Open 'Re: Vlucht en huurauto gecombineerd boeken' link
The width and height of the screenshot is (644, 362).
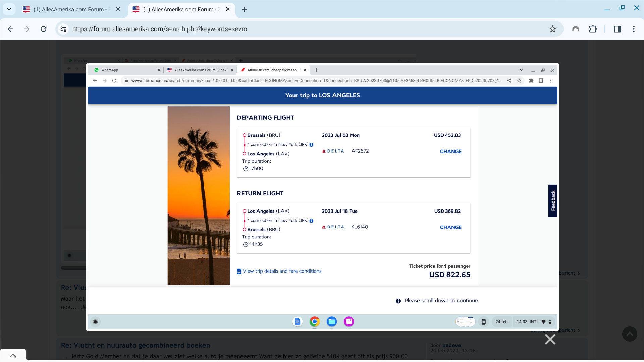(136, 345)
